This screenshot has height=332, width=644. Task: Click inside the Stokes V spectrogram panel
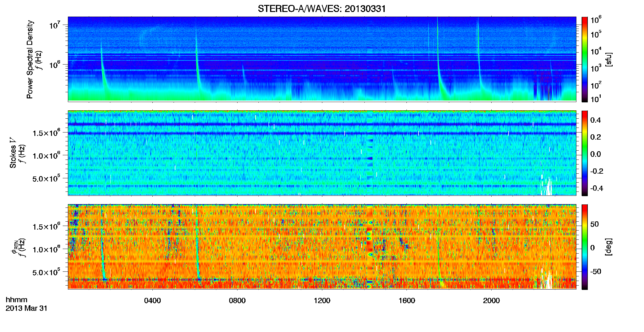pos(322,153)
